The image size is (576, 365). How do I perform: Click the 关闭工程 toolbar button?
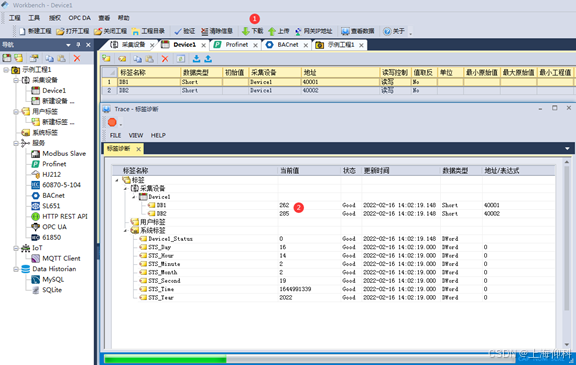[111, 31]
